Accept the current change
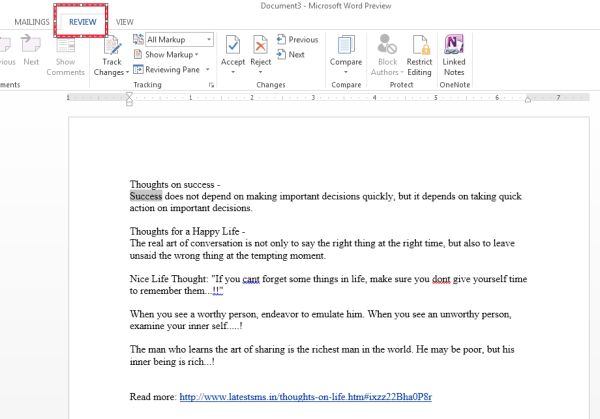This screenshot has width=600, height=419. (233, 50)
